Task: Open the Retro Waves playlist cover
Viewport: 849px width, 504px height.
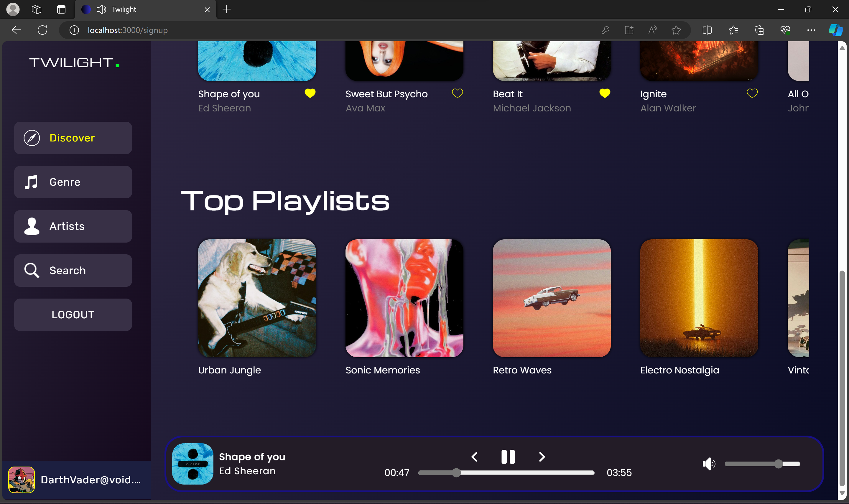Action: (x=551, y=298)
